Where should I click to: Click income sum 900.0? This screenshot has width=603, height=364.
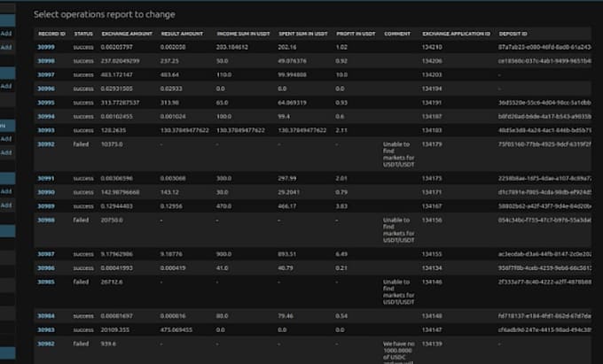[223, 254]
